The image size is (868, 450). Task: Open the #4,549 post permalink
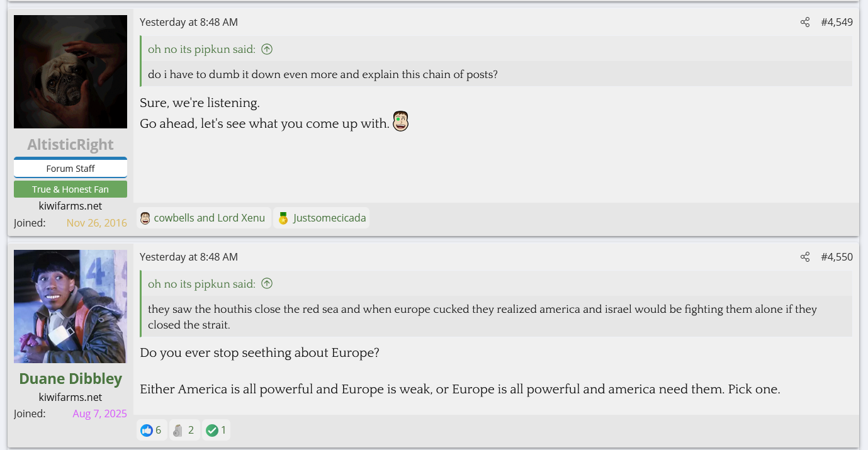[837, 23]
